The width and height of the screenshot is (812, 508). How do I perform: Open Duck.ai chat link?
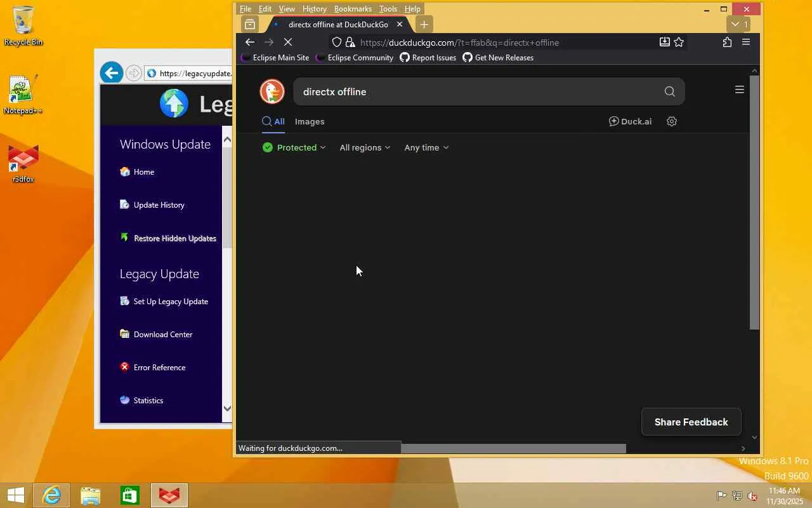point(631,121)
